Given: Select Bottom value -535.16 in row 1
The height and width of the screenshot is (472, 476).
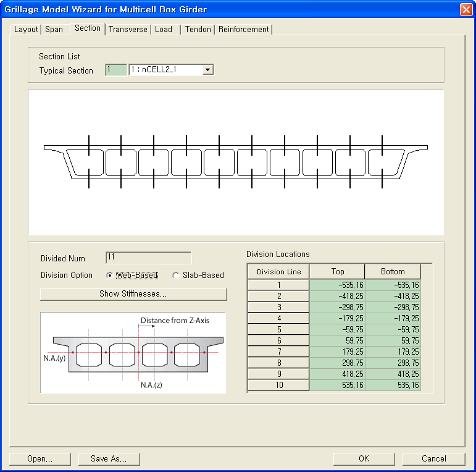Looking at the screenshot, I should 393,285.
